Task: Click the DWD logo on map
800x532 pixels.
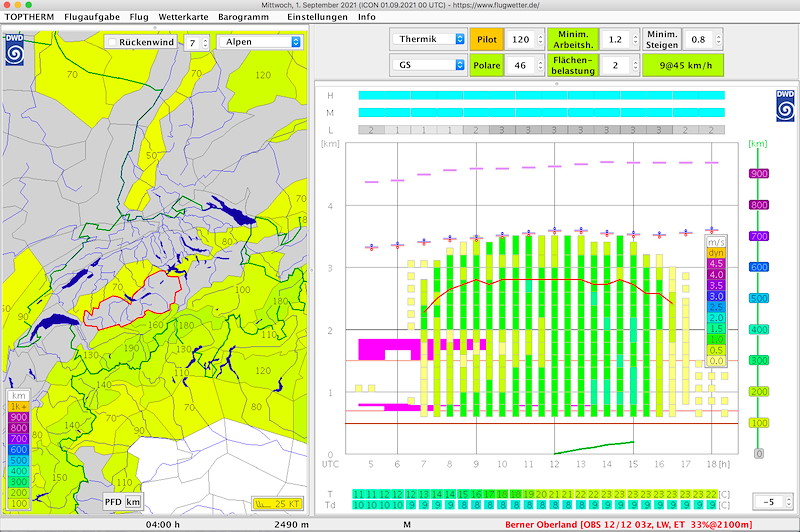Action: [x=14, y=49]
